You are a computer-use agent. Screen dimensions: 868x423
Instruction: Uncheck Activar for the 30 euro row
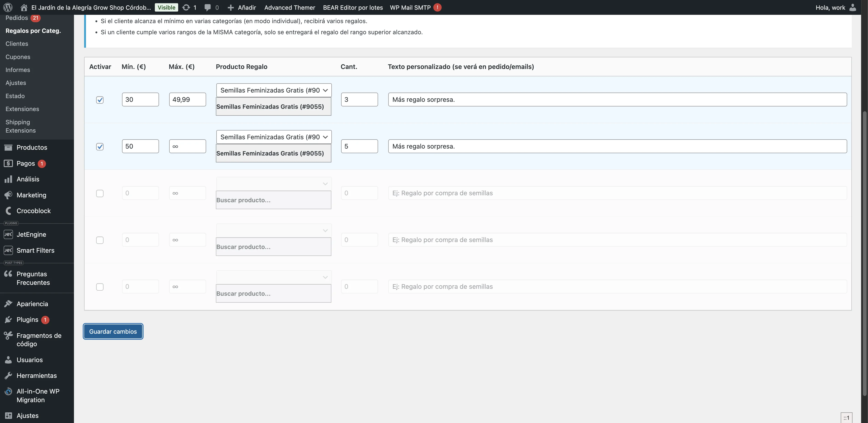click(100, 100)
